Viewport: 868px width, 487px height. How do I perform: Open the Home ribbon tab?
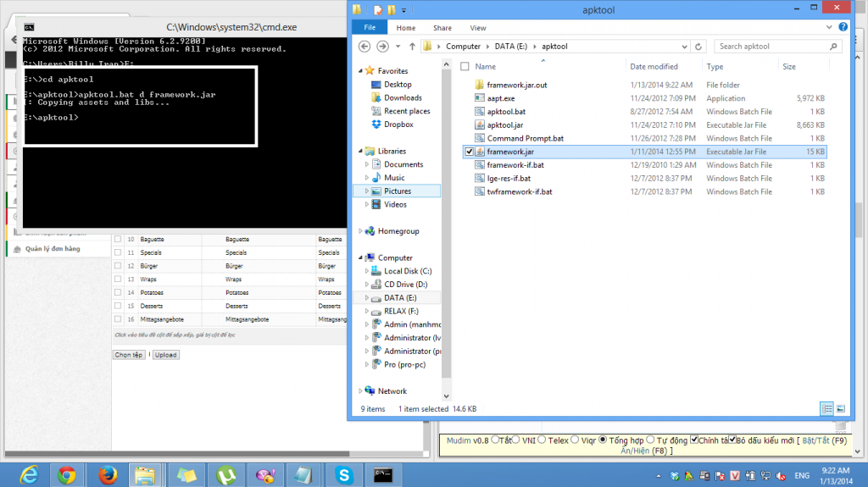click(x=406, y=28)
